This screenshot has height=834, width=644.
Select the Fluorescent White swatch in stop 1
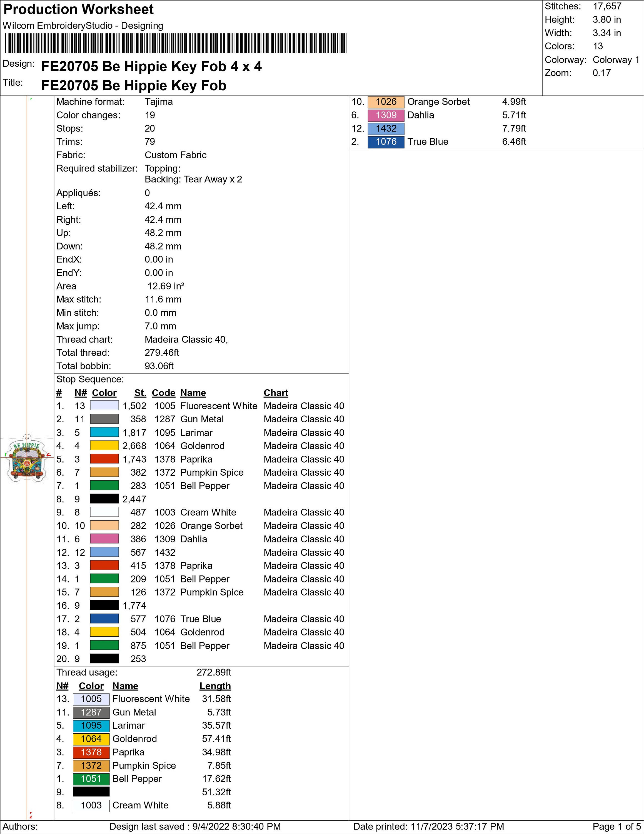point(104,406)
